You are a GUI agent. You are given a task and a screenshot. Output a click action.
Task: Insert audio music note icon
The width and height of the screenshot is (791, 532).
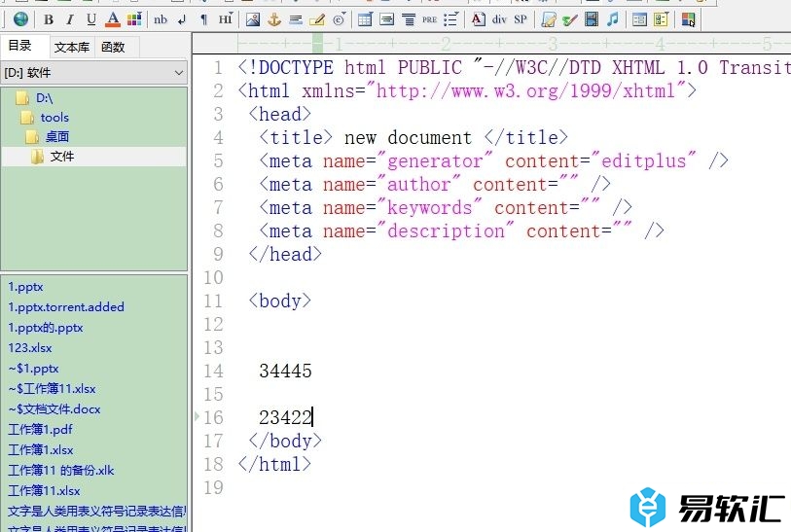613,19
